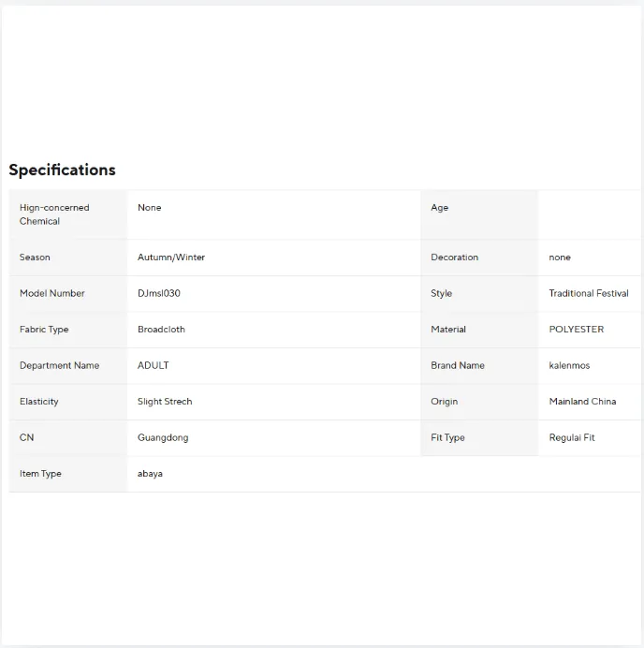Click the Department Name label
The width and height of the screenshot is (644, 648).
60,365
